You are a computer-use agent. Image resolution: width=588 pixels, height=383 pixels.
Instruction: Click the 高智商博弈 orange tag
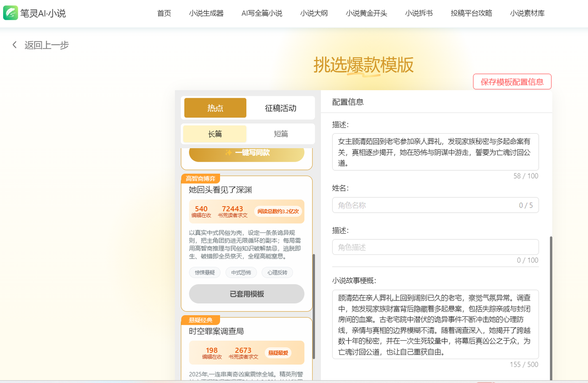pos(201,179)
